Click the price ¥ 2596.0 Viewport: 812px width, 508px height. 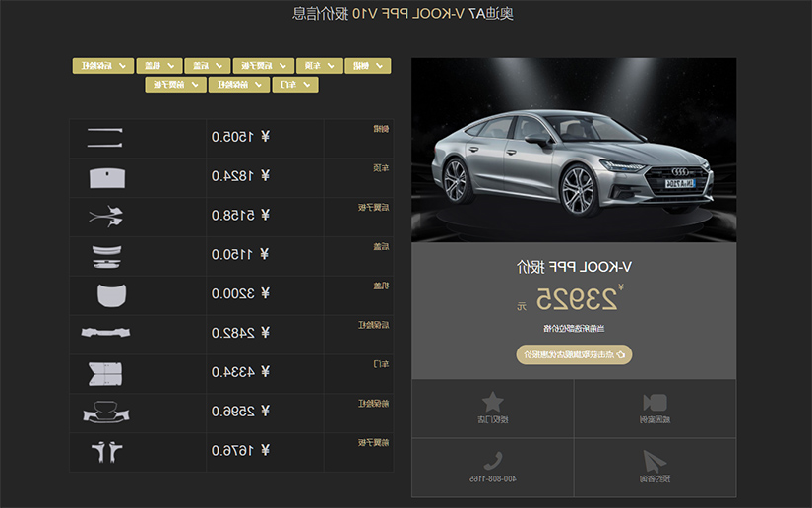pyautogui.click(x=240, y=412)
